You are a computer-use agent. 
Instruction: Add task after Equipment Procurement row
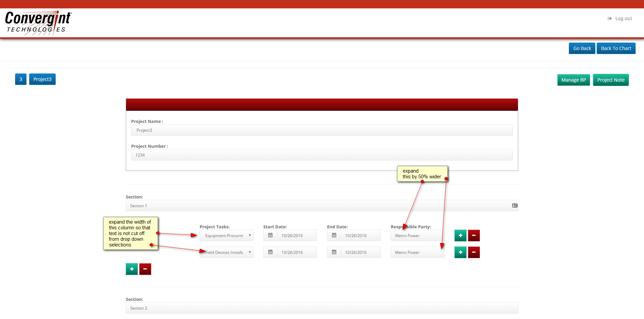click(461, 235)
